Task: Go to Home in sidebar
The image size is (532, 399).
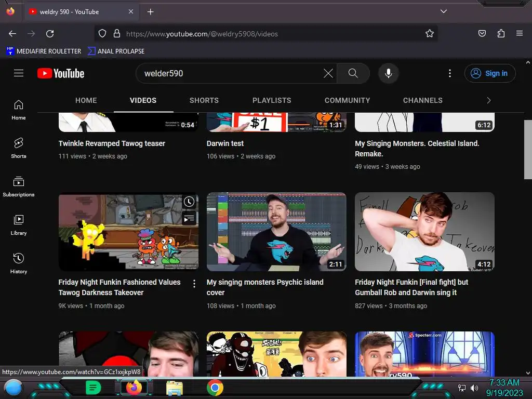Action: [x=19, y=110]
